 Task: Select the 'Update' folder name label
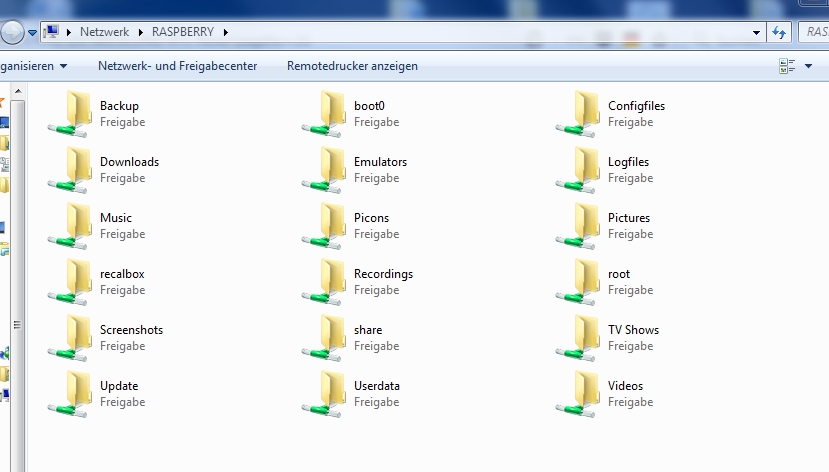click(119, 386)
